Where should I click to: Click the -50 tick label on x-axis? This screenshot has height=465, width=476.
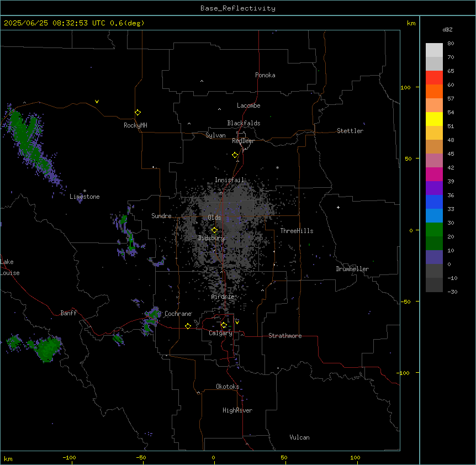point(141,457)
